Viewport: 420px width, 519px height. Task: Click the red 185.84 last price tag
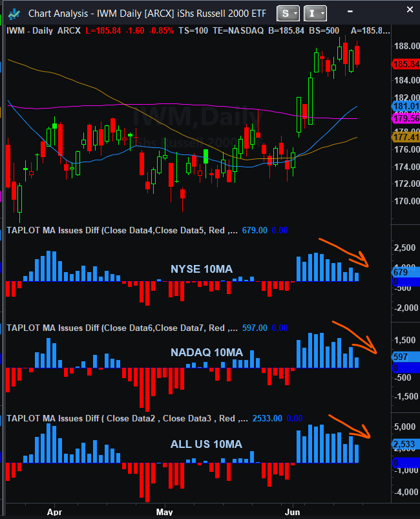coord(406,64)
